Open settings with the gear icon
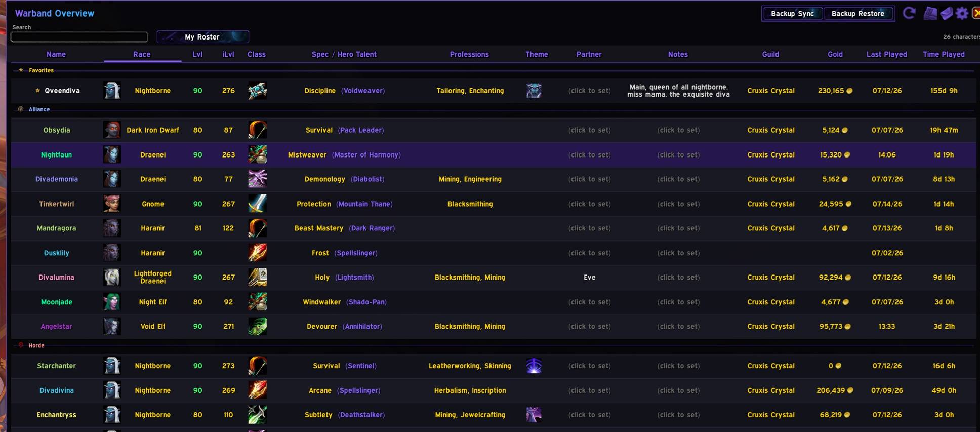980x432 pixels. tap(962, 13)
